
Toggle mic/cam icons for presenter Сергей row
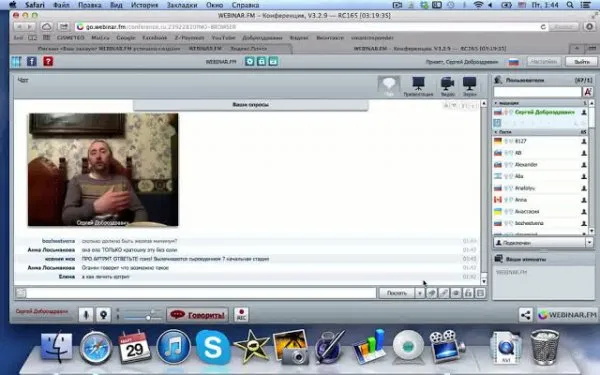(508, 112)
